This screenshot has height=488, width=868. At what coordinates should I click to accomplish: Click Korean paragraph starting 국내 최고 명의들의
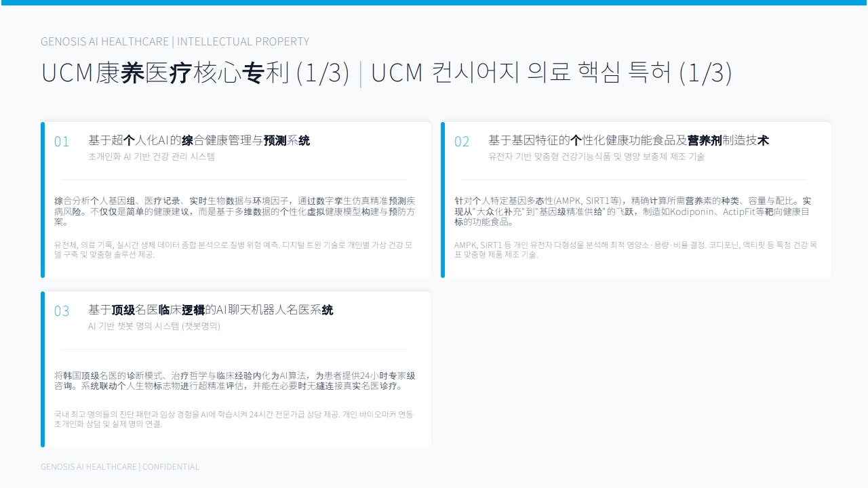tap(233, 419)
